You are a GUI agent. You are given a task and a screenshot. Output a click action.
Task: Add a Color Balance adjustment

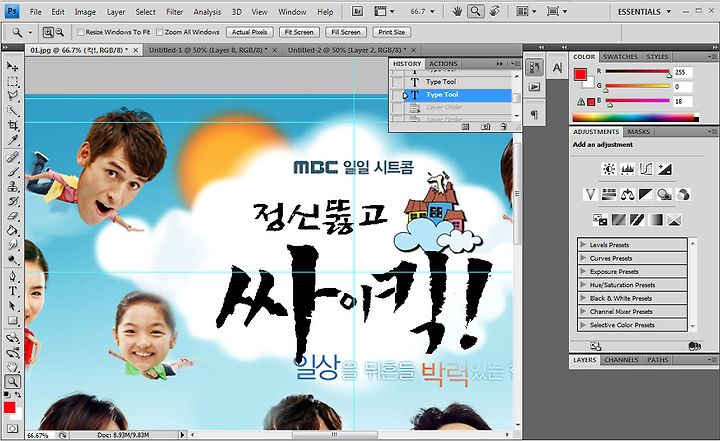click(627, 194)
